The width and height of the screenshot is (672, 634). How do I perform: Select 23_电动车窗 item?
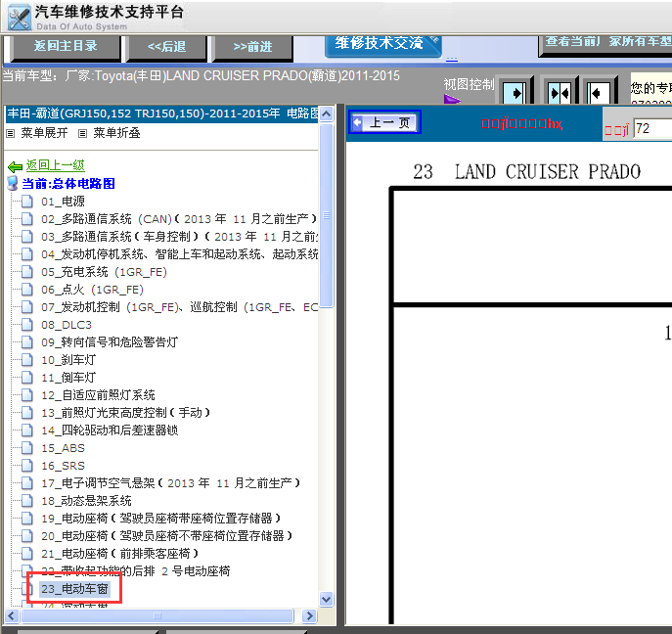point(74,589)
